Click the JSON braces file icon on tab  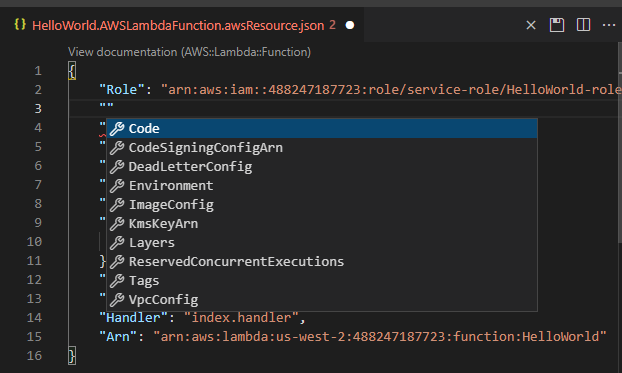click(x=20, y=24)
